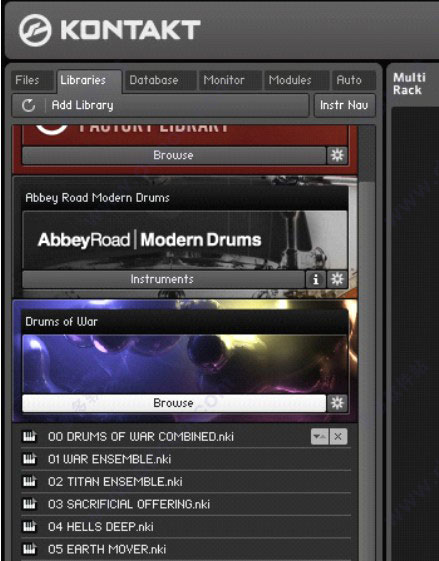This screenshot has height=561, width=439.
Task: Click the Abbey Road Modern Drums banner
Action: click(185, 240)
